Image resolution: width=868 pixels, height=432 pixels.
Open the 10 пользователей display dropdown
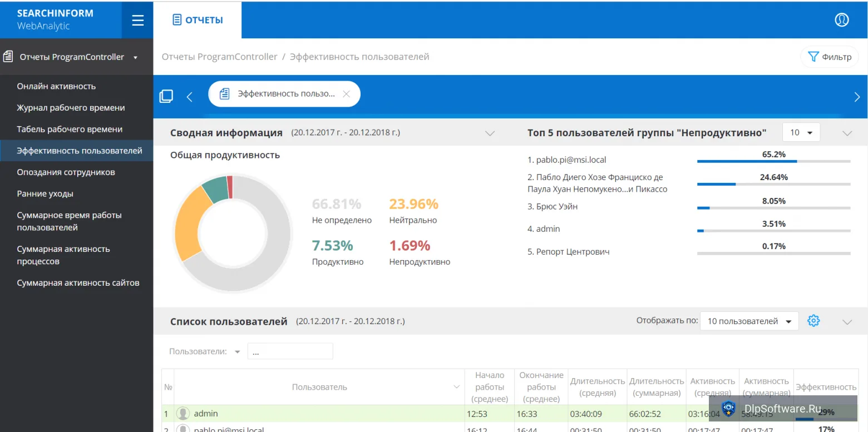[x=749, y=321]
